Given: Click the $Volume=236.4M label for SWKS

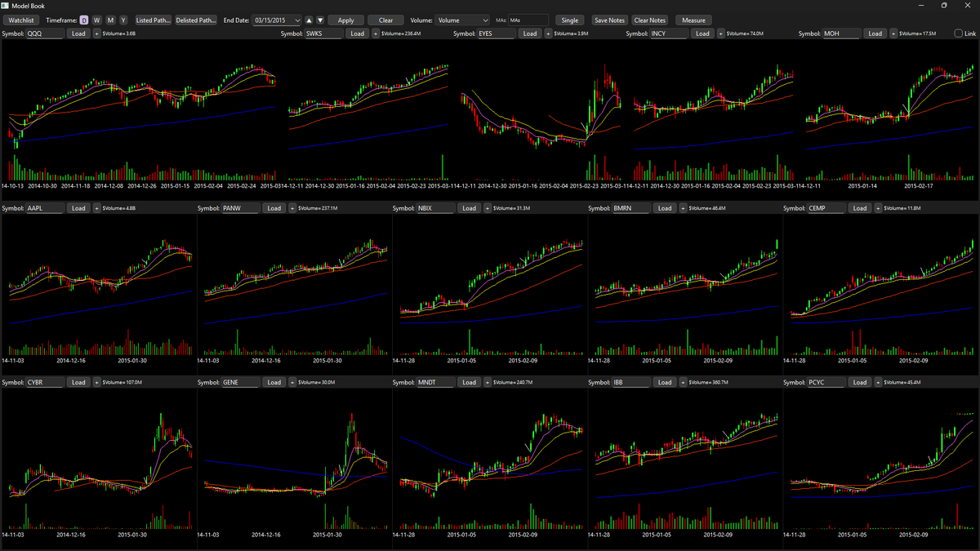Looking at the screenshot, I should click(x=401, y=33).
